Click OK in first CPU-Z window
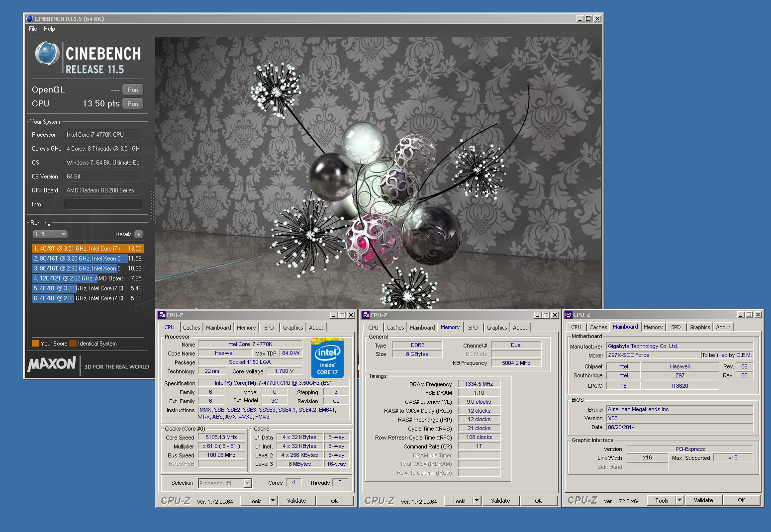Image resolution: width=771 pixels, height=532 pixels. point(334,501)
